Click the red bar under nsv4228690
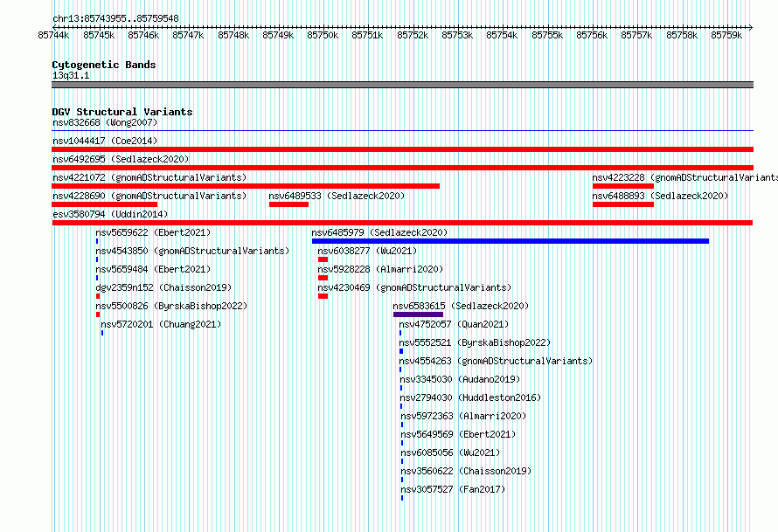 [x=104, y=204]
